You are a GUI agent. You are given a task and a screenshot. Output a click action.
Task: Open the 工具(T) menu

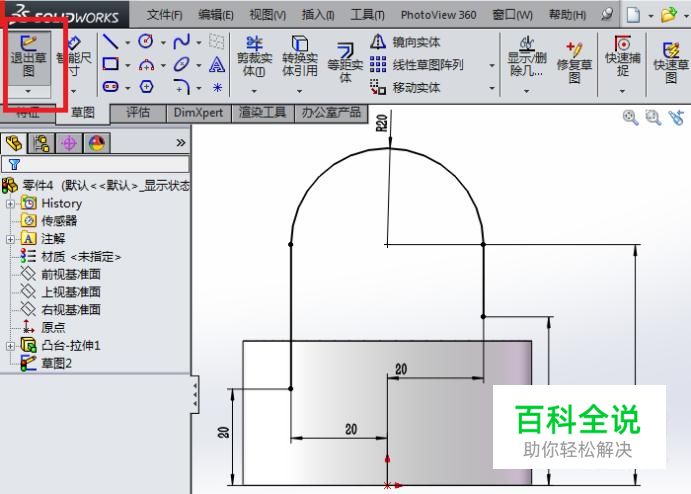367,15
